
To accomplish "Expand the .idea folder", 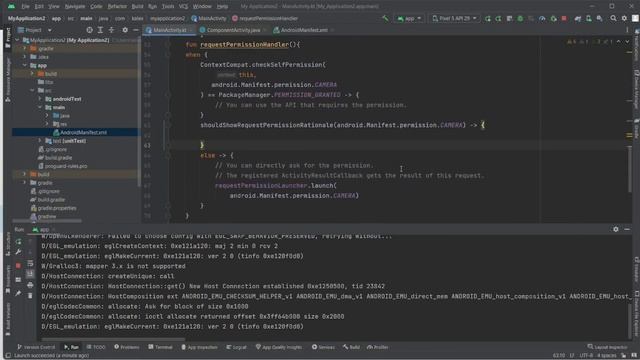I will [25, 57].
